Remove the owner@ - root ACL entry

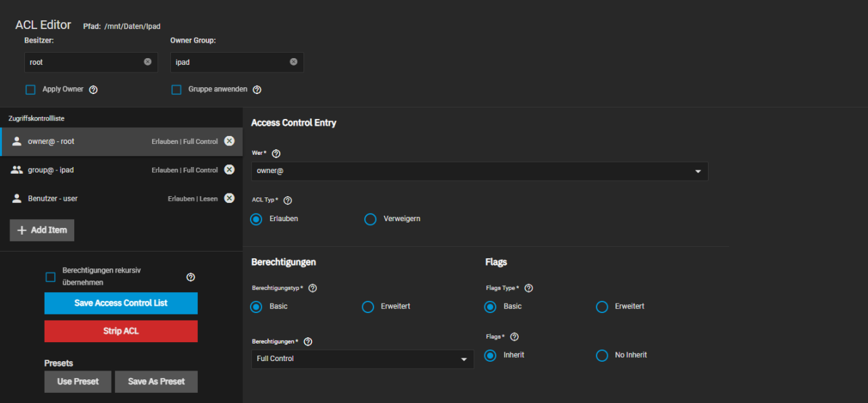click(x=229, y=141)
